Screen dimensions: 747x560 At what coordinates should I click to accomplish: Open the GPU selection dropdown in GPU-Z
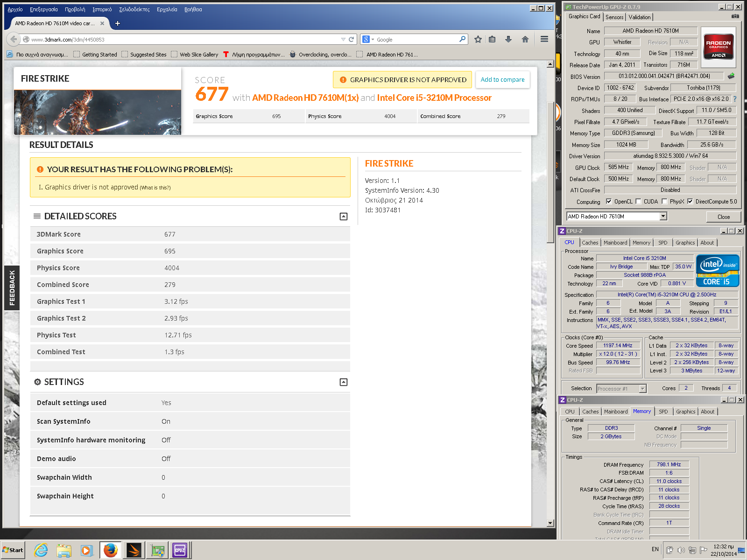663,216
